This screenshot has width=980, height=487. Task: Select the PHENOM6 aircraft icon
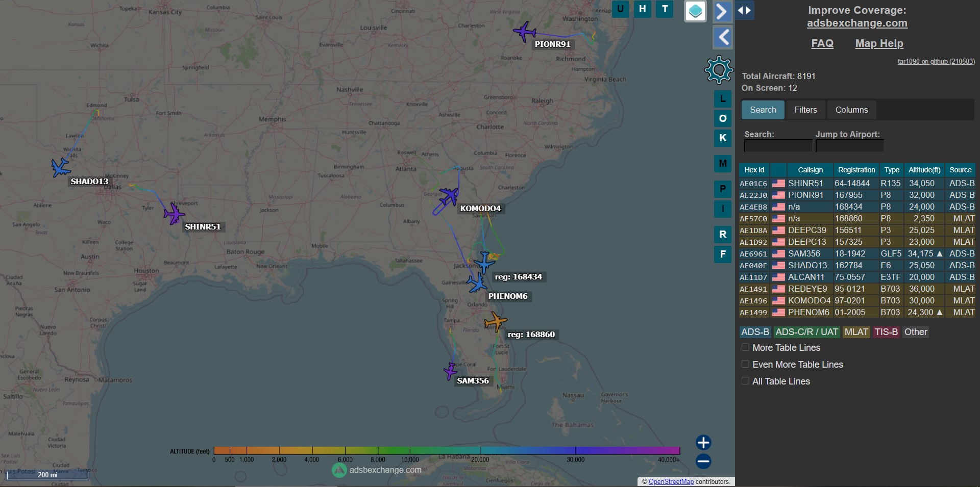[477, 283]
